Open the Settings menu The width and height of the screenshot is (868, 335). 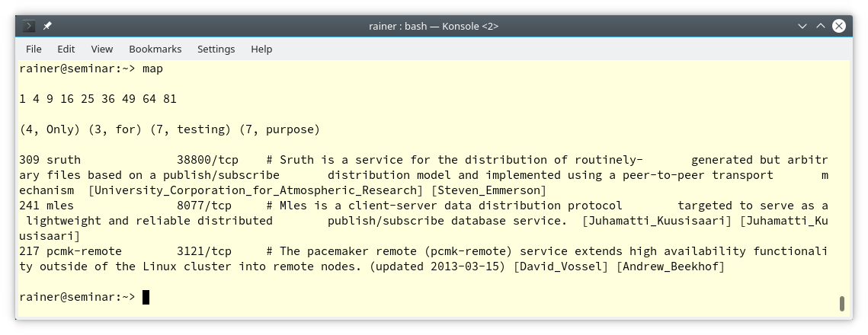216,49
